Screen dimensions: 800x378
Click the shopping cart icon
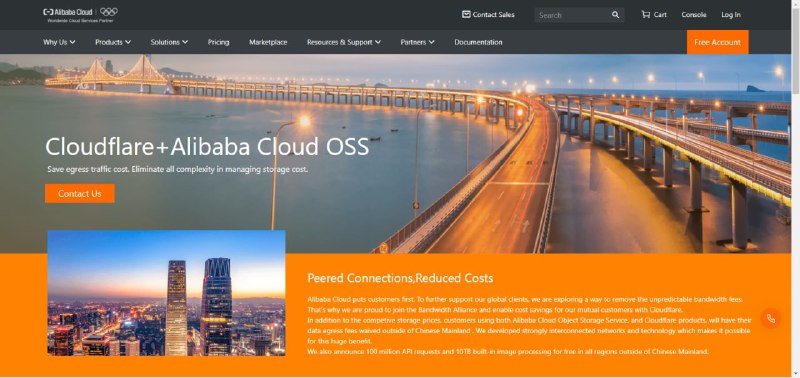[x=645, y=14]
